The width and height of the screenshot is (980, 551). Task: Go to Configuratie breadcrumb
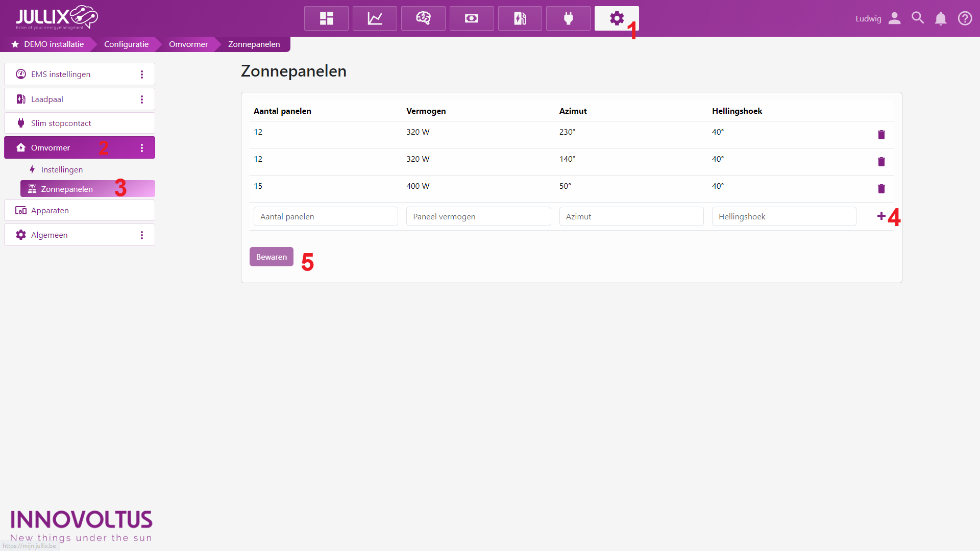tap(126, 44)
